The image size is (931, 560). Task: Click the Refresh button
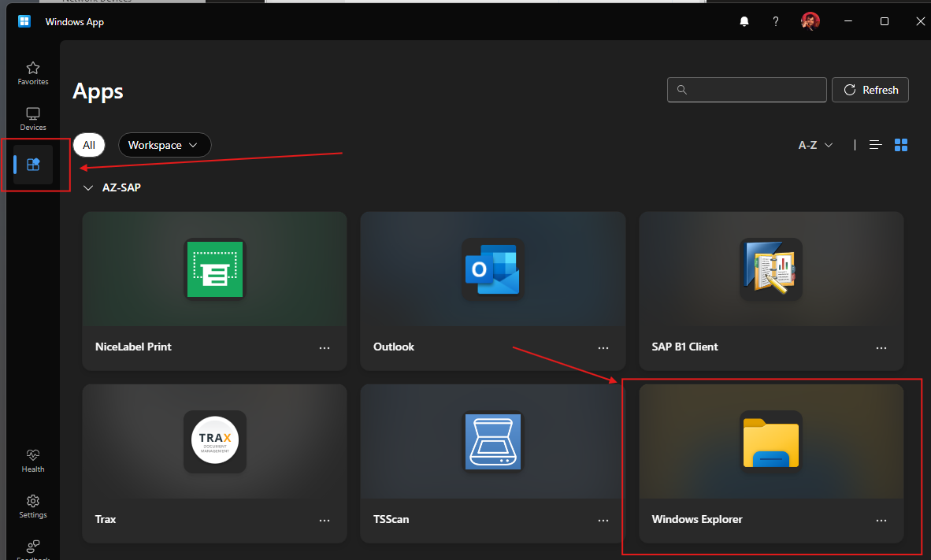click(x=870, y=90)
